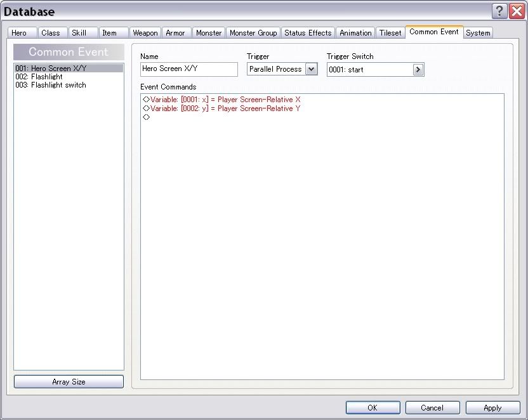The image size is (528, 420).
Task: Open the System tab
Action: 478,33
